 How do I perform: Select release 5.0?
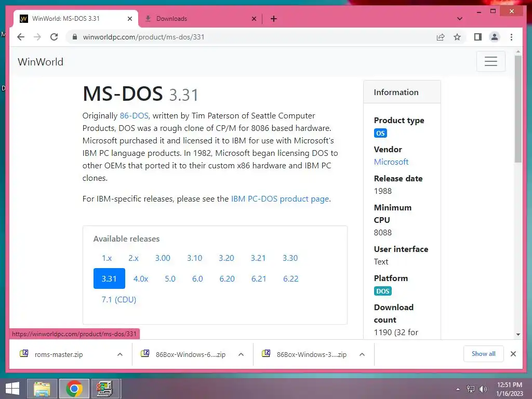170,278
